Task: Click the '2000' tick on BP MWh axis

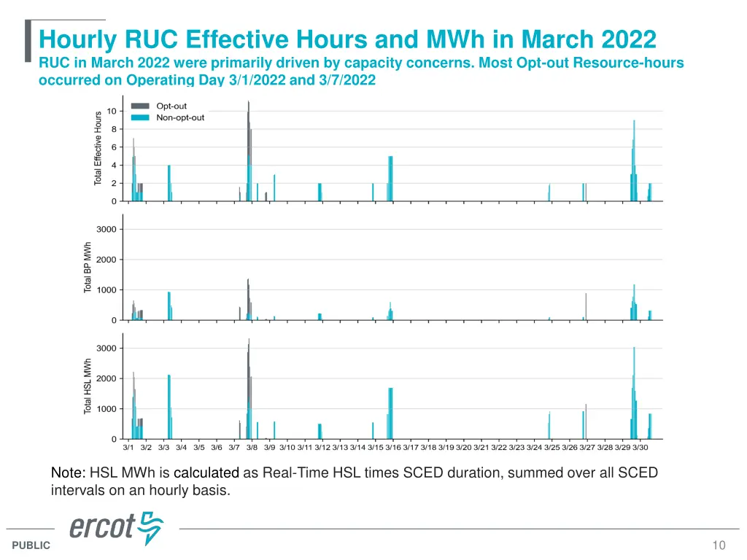Action: click(107, 260)
